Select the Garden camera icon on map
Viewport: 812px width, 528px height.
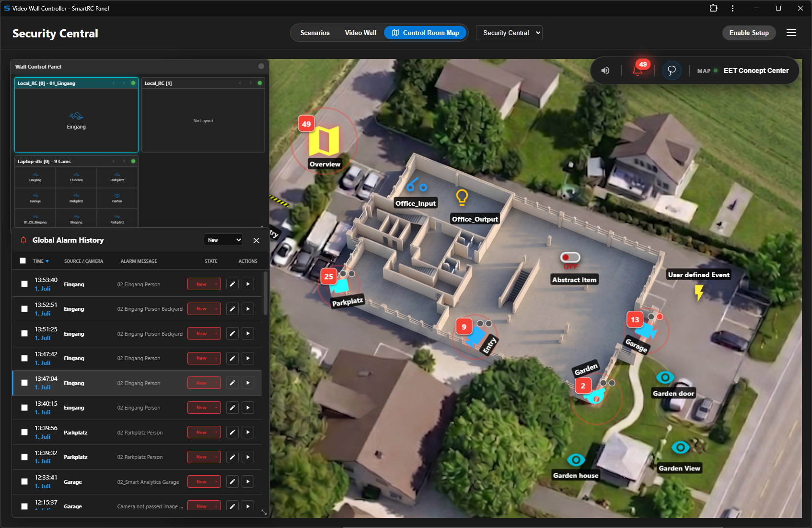pyautogui.click(x=595, y=397)
